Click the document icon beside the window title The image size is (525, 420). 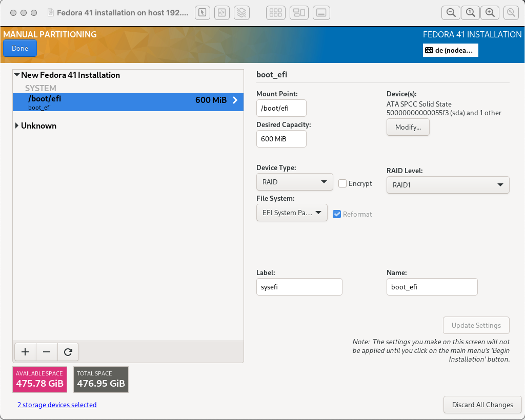51,13
